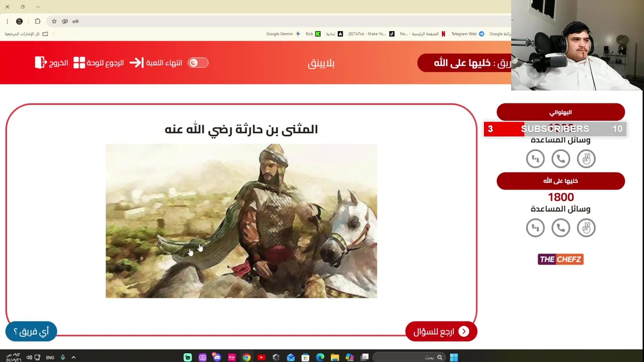Image resolution: width=644 pixels, height=362 pixels.
Task: Open purple camera app in taskbar
Action: [x=202, y=357]
